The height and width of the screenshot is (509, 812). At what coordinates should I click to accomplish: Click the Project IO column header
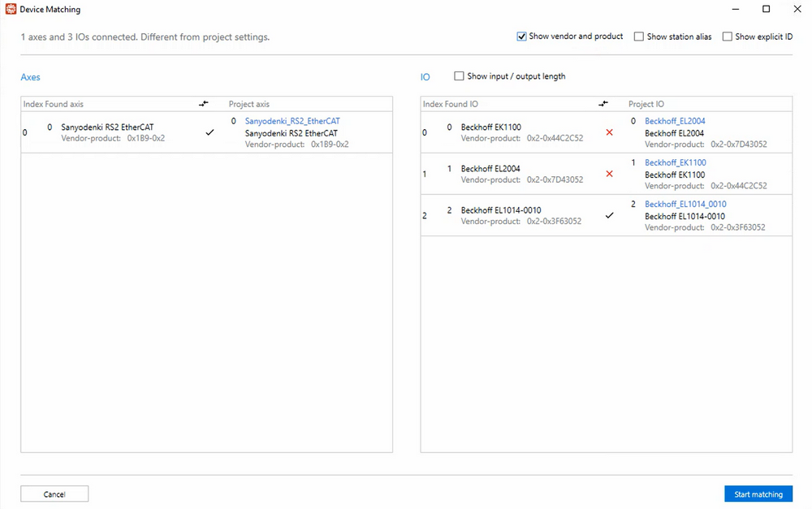(646, 104)
